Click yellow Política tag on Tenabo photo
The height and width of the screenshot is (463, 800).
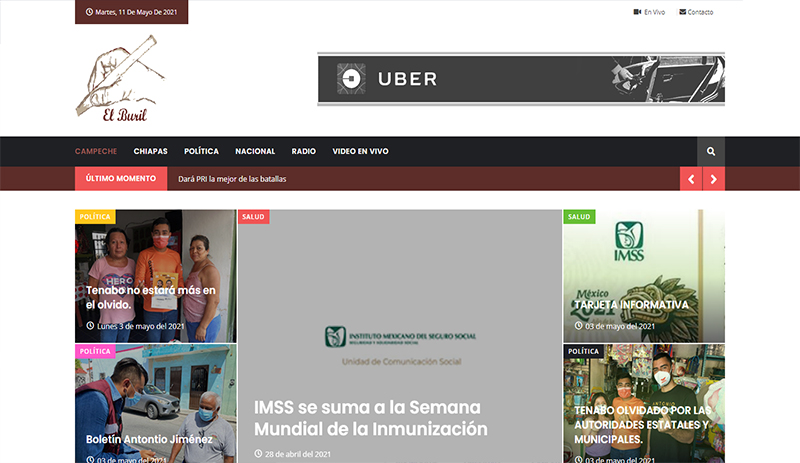(95, 216)
